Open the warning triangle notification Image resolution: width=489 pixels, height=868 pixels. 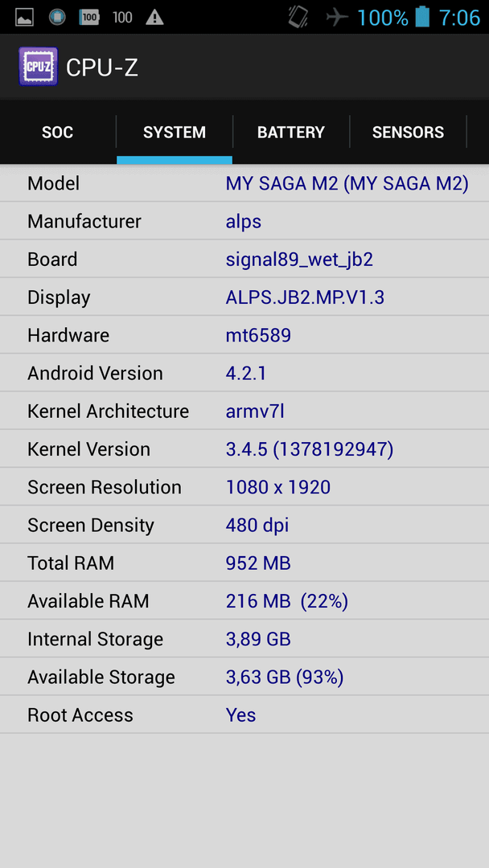click(x=154, y=17)
